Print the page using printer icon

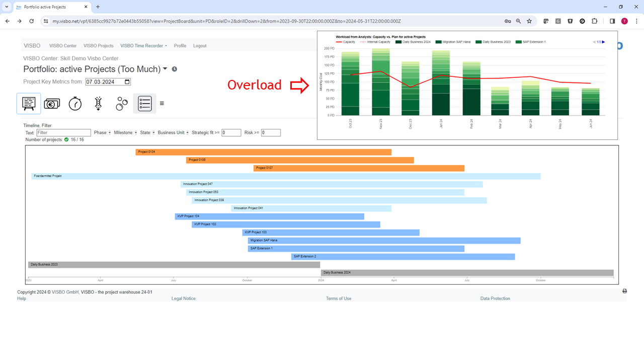pos(624,291)
